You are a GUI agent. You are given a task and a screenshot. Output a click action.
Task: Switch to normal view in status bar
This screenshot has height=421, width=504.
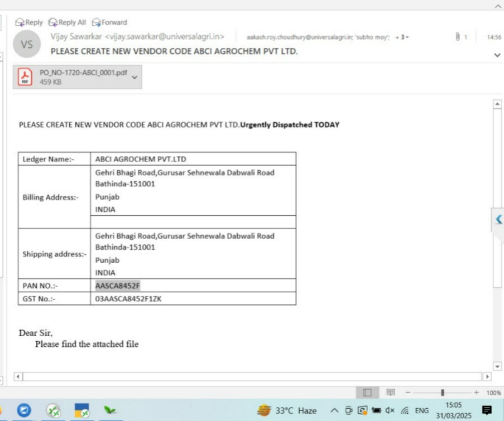[367, 393]
